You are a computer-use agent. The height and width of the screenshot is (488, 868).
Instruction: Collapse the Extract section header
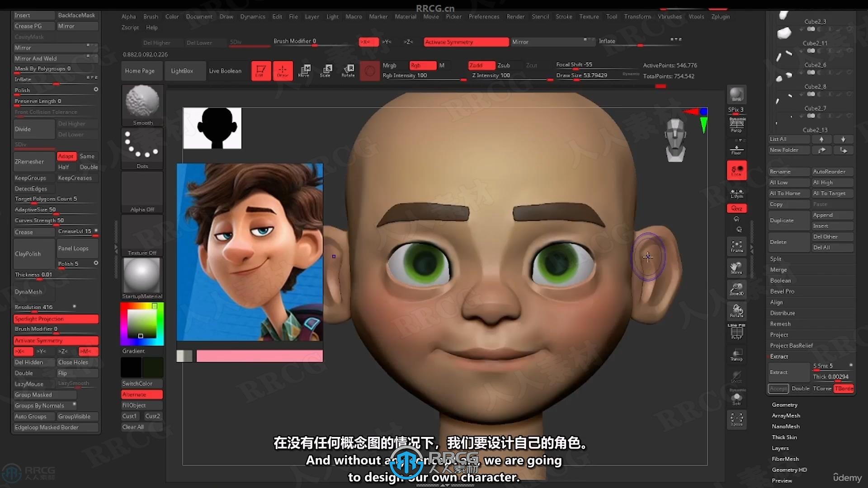coord(779,357)
